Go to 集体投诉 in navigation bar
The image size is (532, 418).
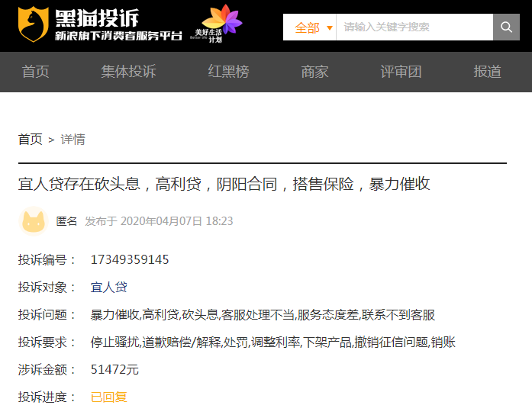click(128, 72)
